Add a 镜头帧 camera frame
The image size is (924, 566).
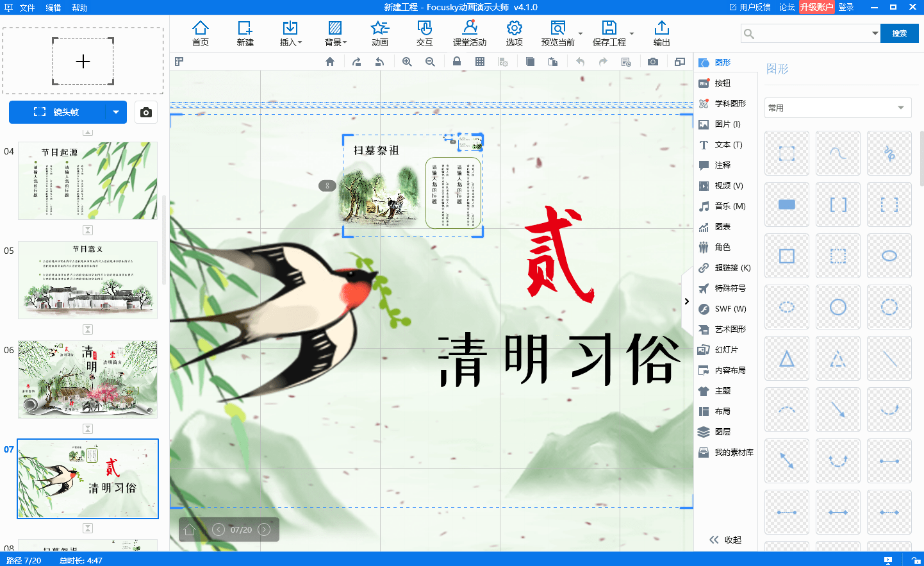pos(57,112)
